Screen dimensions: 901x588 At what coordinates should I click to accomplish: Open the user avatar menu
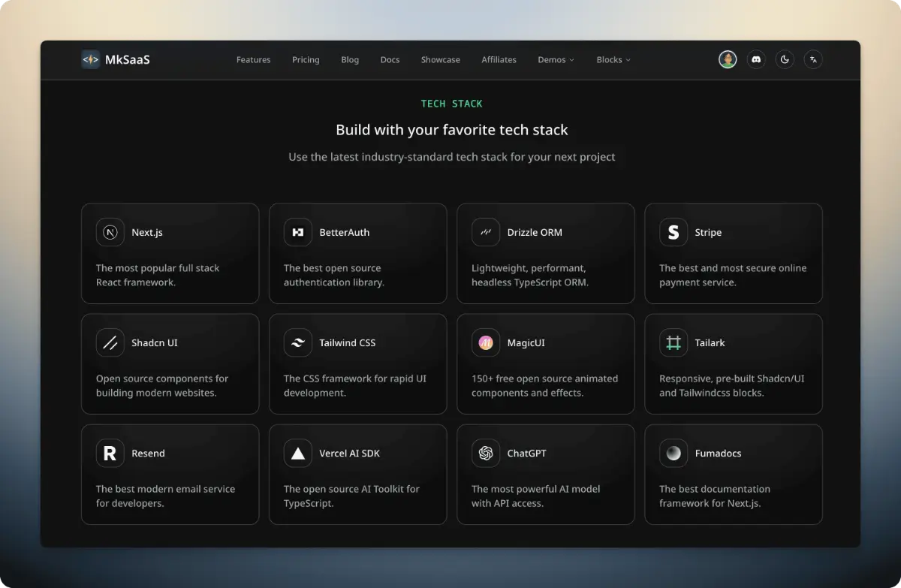728,59
